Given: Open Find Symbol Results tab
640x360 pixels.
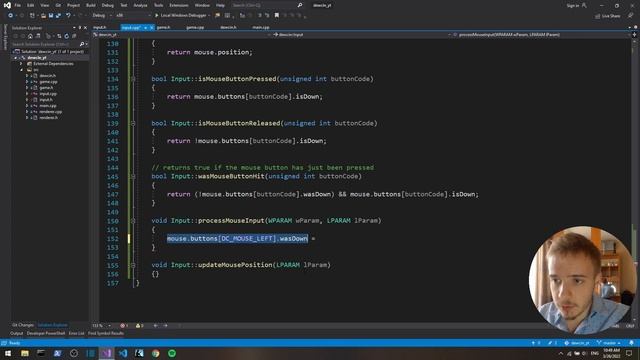Looking at the screenshot, I should coord(106,333).
